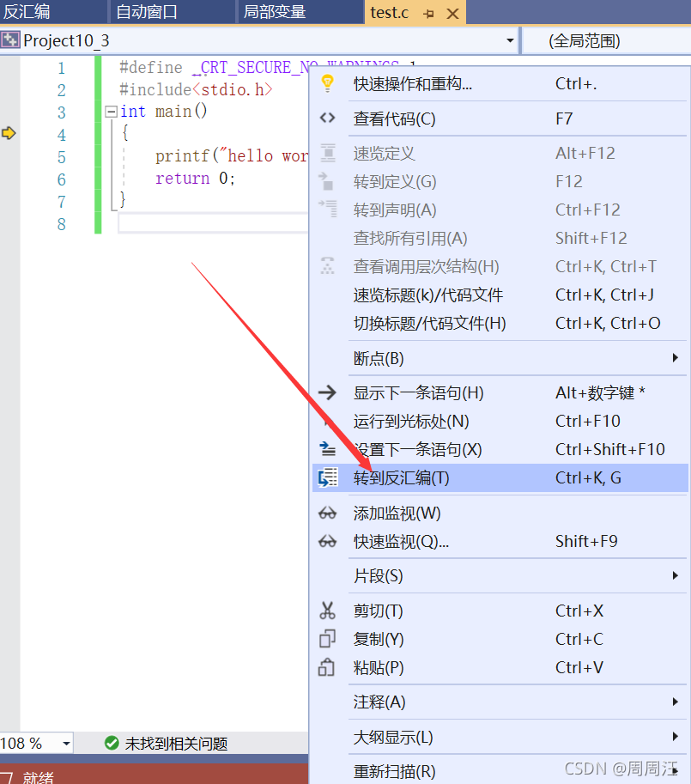Click the scissors Cut icon
Screen dimensions: 691x784
point(327,611)
